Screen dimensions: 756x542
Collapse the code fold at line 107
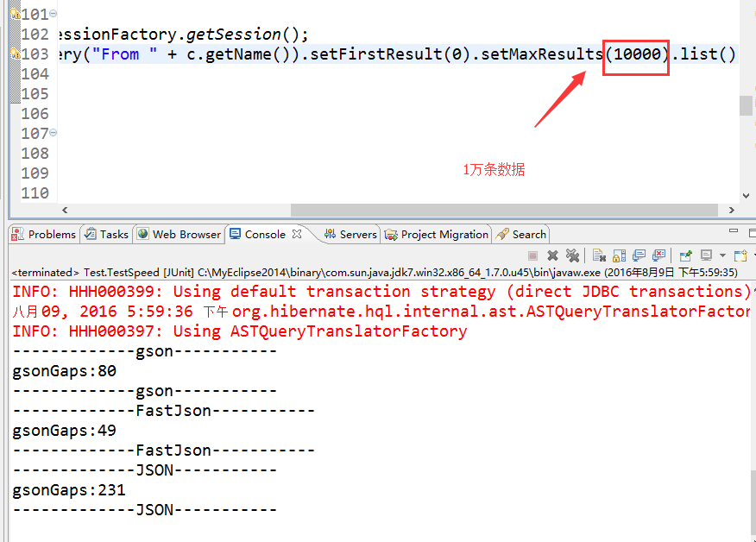tap(53, 132)
